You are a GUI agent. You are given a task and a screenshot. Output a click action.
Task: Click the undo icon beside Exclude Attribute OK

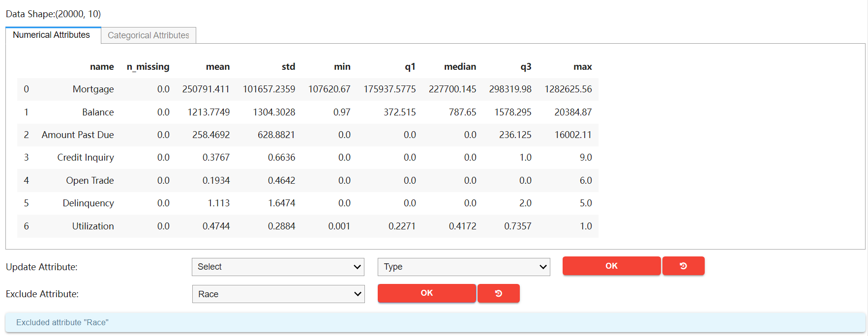(x=498, y=293)
